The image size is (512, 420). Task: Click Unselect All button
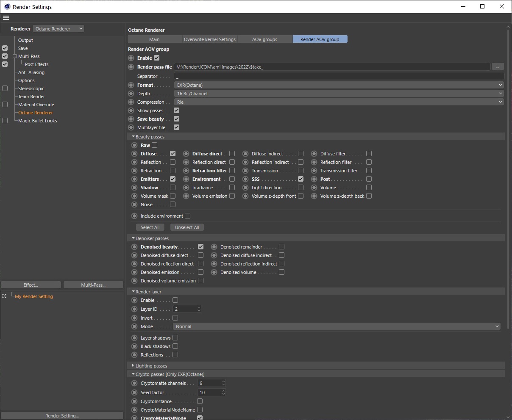click(187, 227)
